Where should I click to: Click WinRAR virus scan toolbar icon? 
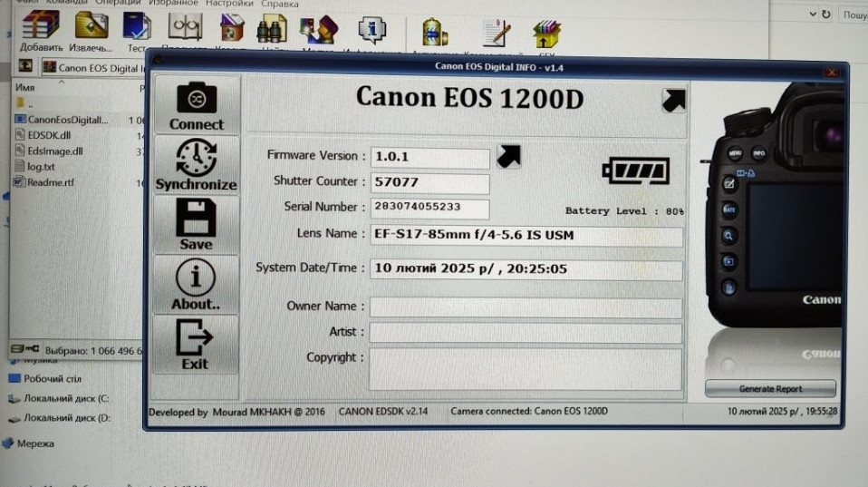(x=435, y=34)
